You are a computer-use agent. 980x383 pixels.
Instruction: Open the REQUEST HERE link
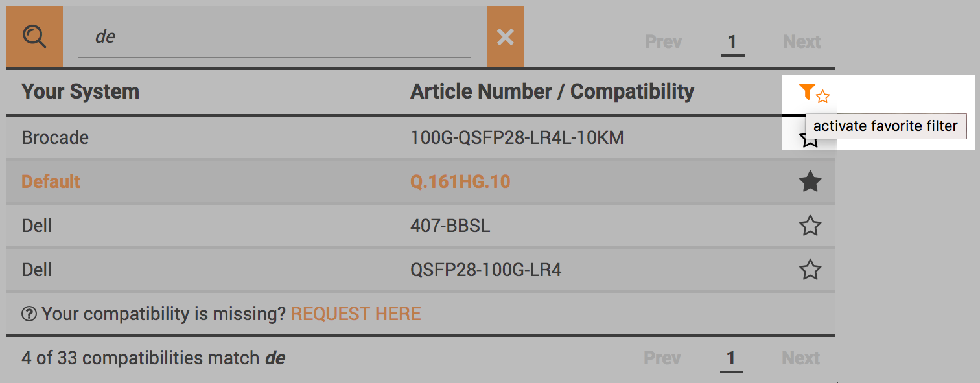point(356,314)
